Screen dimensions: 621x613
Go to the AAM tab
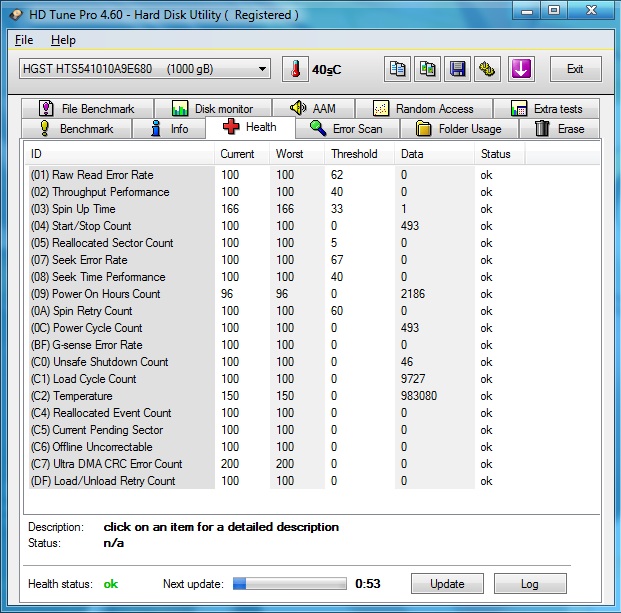(x=313, y=108)
